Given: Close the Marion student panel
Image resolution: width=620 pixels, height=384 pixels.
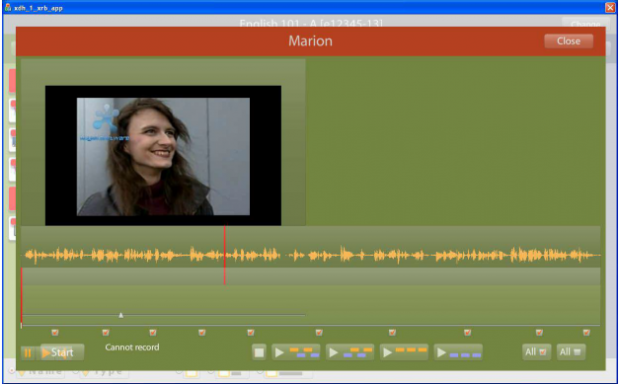Looking at the screenshot, I should tap(569, 41).
